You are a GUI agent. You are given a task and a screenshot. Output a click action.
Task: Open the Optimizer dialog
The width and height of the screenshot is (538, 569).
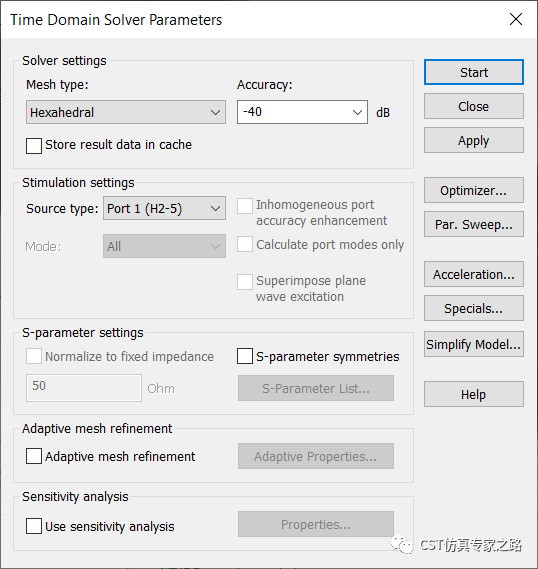tap(473, 190)
